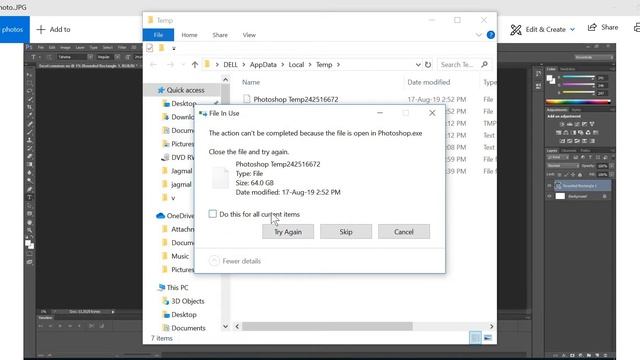This screenshot has width=640, height=360.
Task: Switch Explorer to details view icon
Action: [475, 338]
